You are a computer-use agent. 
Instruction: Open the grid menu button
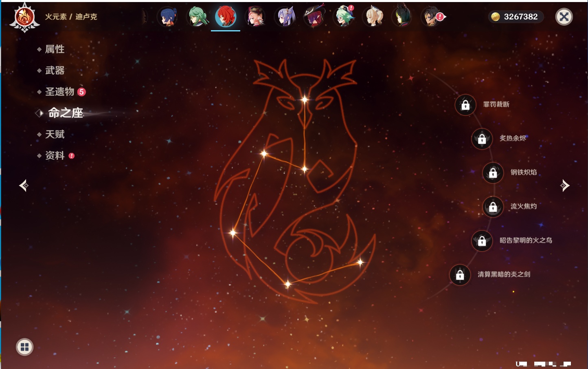click(x=24, y=347)
